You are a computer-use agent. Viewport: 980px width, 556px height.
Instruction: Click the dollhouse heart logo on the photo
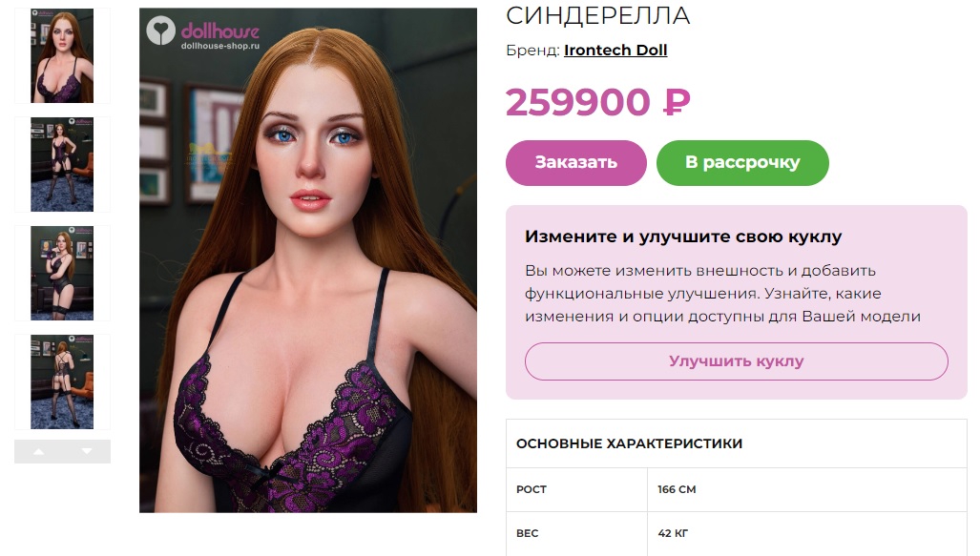[160, 31]
